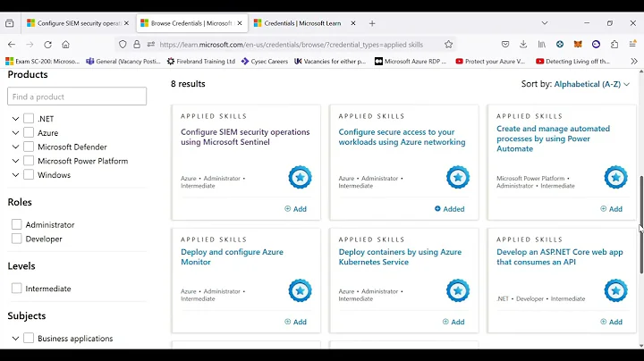This screenshot has height=361, width=644.
Task: Open the Sort by Alphabetical dropdown
Action: click(x=591, y=84)
